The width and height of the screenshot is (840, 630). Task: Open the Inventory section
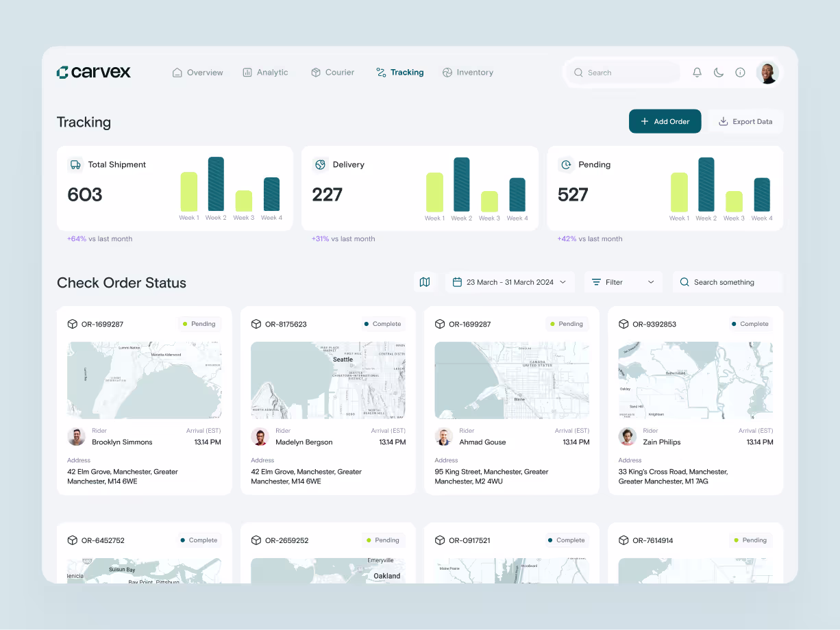[x=468, y=72]
